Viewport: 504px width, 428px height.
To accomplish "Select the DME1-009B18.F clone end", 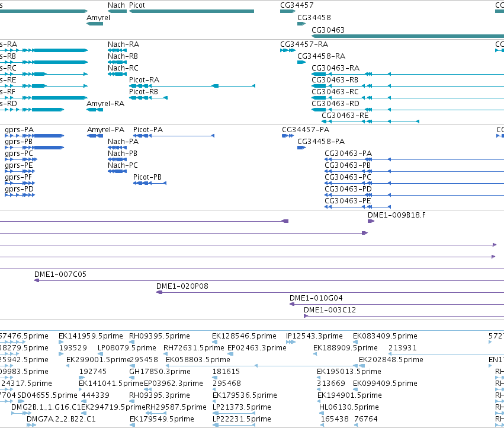I will coord(371,221).
